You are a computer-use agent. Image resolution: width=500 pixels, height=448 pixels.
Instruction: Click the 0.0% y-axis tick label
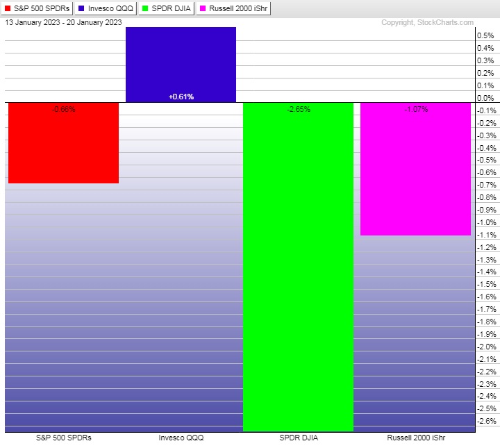(485, 98)
